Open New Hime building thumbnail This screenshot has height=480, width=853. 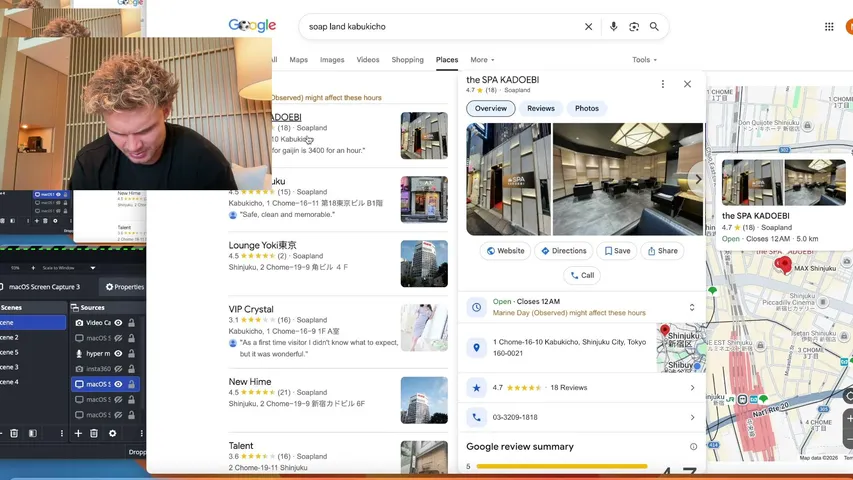424,400
